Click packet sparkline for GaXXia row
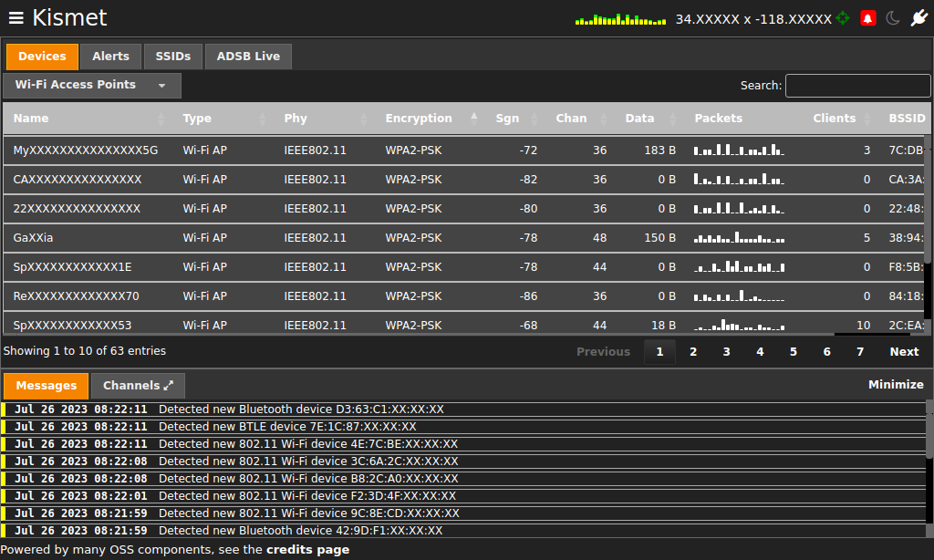Screen dimensions: 934x560 (x=739, y=237)
